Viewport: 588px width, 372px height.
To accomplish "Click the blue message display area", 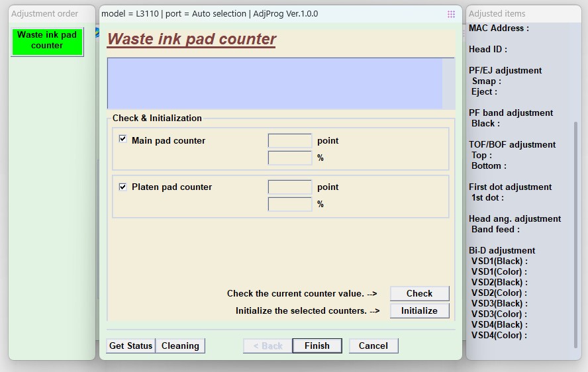I will 275,83.
